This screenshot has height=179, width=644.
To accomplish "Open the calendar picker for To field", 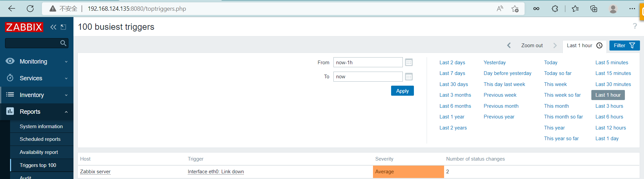I will point(409,77).
